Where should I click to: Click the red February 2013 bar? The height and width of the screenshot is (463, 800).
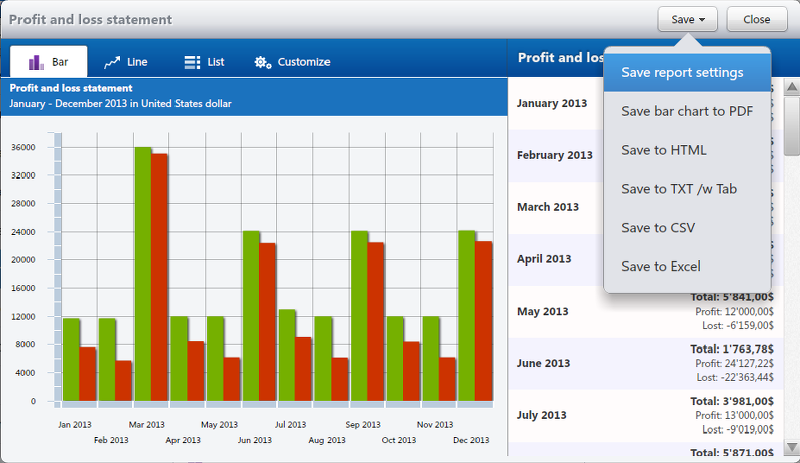pyautogui.click(x=123, y=381)
